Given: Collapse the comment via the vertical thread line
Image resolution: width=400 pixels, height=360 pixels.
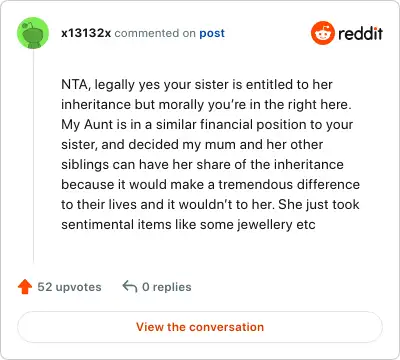Looking at the screenshot, I should (x=33, y=157).
